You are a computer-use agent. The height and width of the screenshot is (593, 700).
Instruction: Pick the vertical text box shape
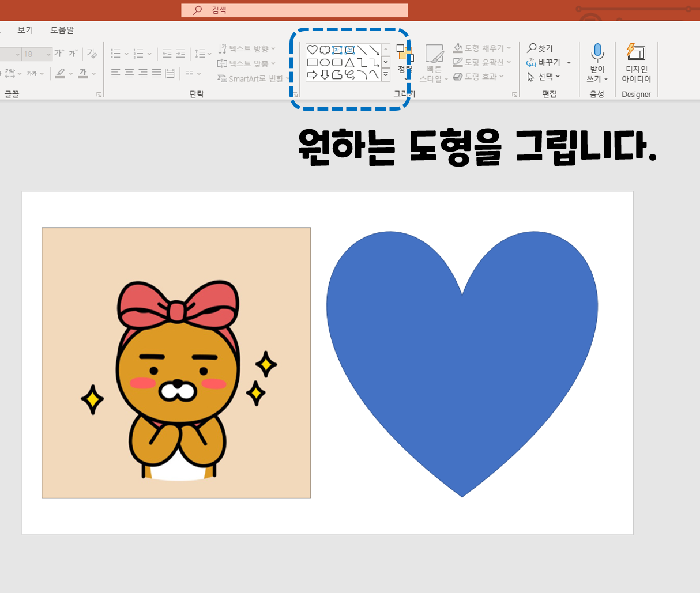(x=349, y=50)
